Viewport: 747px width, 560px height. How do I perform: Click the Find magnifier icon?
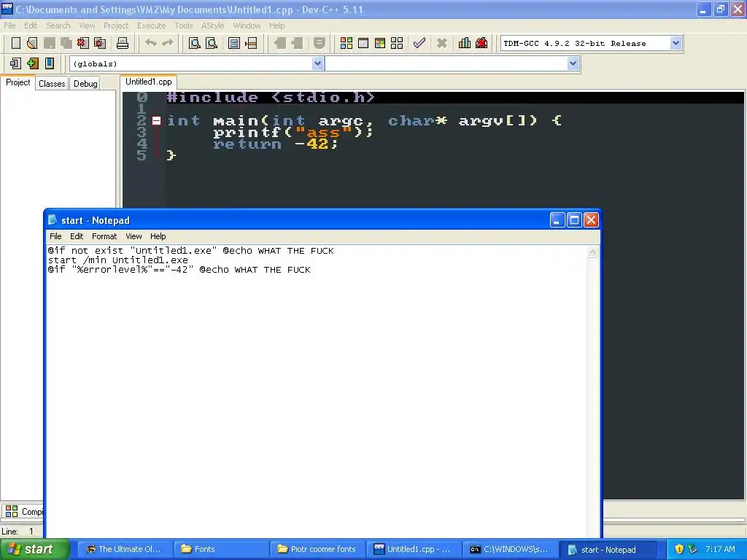[194, 43]
